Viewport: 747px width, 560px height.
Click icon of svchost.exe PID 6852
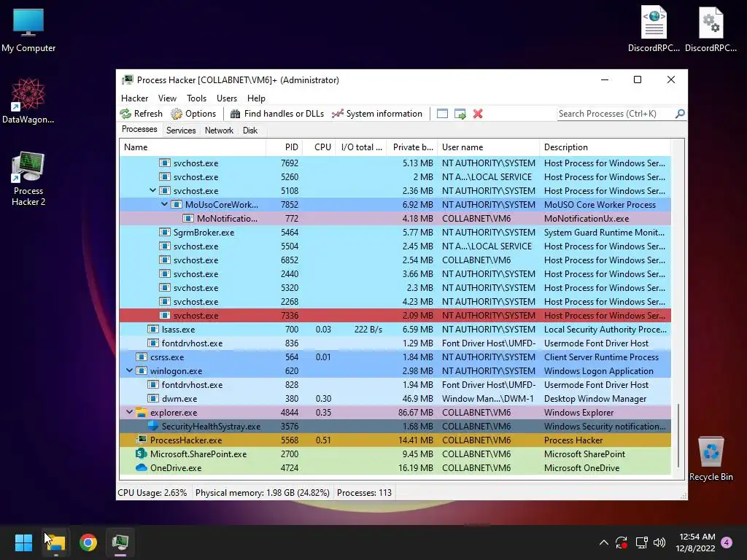[x=165, y=260]
